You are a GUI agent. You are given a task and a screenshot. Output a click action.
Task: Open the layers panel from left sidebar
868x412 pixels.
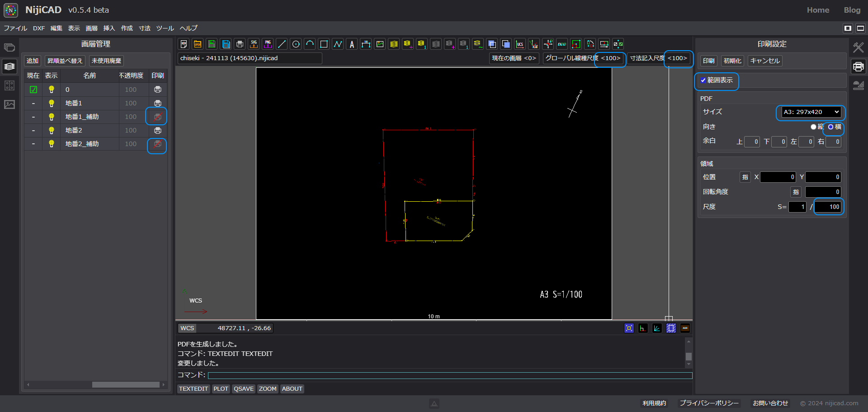pyautogui.click(x=9, y=66)
